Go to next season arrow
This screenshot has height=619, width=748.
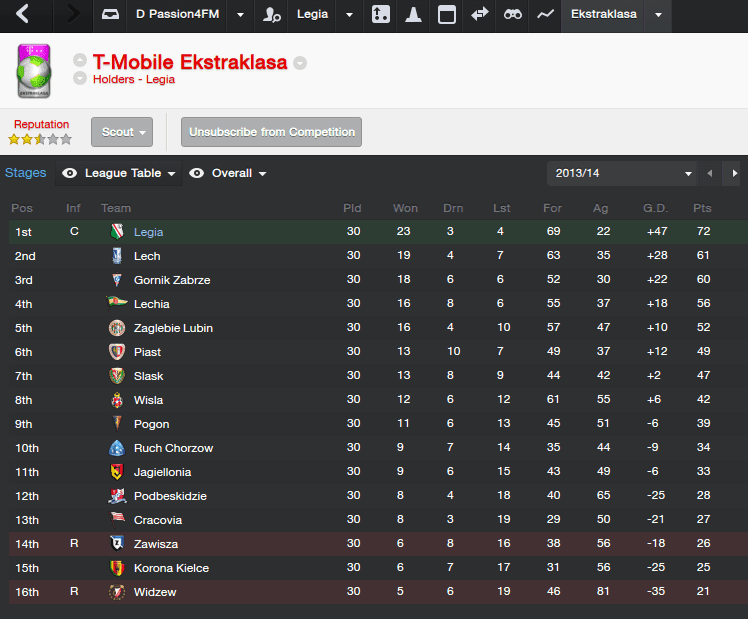coord(735,173)
